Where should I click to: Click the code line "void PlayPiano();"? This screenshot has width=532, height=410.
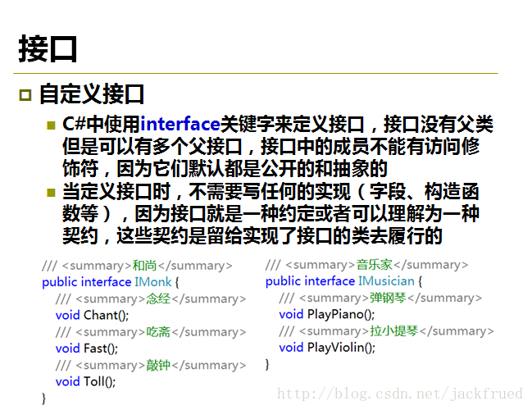pos(327,314)
